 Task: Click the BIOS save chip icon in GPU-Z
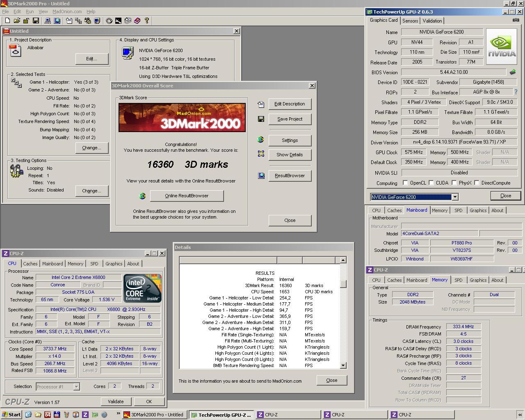[512, 72]
